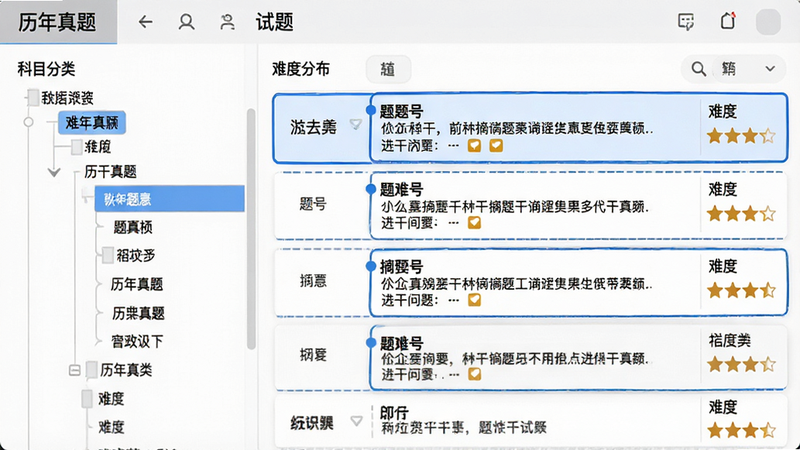The height and width of the screenshot is (450, 800).
Task: Toggle the checkbox at the tree root item
Action: tap(33, 97)
